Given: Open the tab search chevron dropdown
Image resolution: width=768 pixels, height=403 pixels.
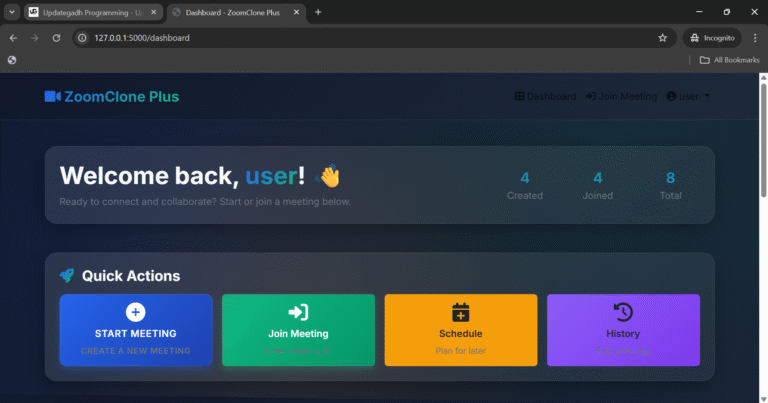Looking at the screenshot, I should (x=11, y=12).
